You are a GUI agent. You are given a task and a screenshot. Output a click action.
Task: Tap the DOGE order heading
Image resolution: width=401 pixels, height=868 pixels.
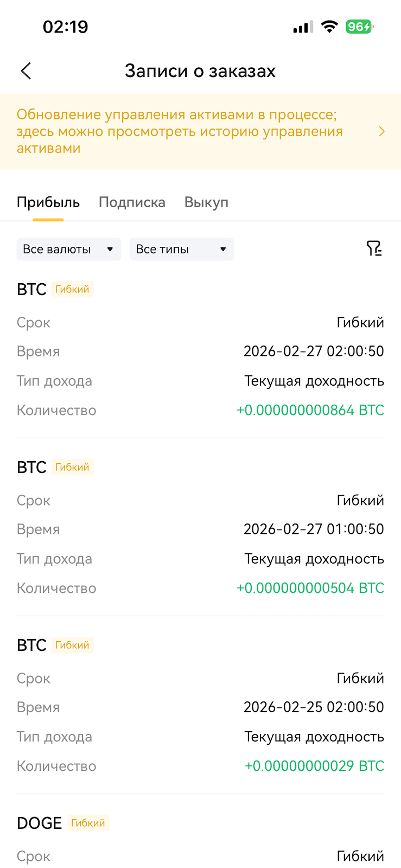(39, 823)
